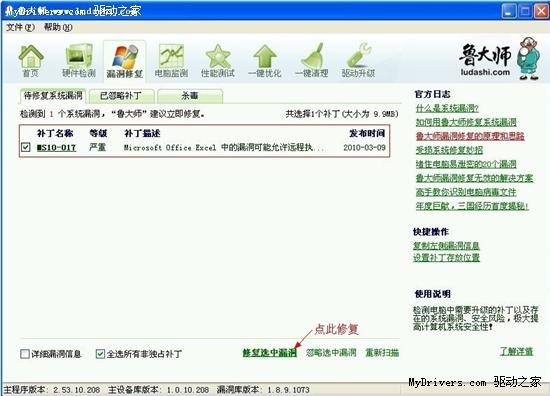Image resolution: width=550 pixels, height=396 pixels.
Task: Minimize the window
Action: pos(509,11)
